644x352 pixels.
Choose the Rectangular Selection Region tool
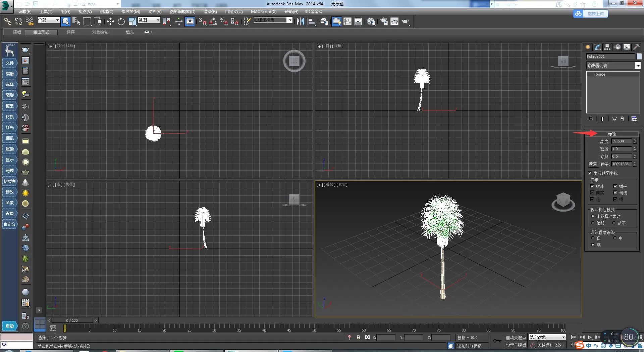pos(87,21)
